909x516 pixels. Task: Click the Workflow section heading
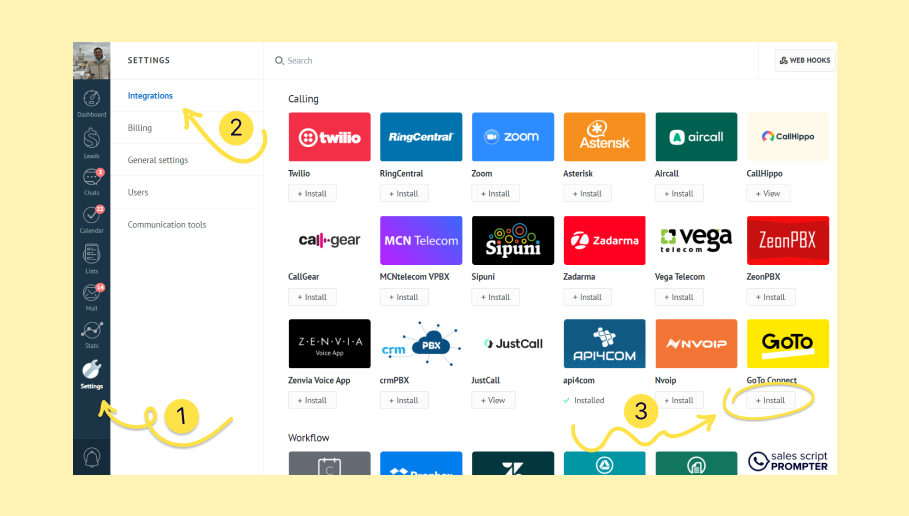point(308,438)
